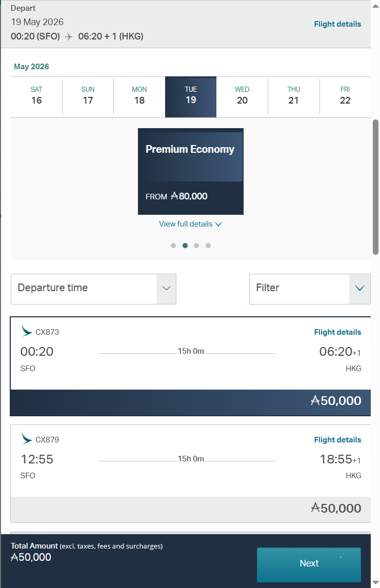Click the first carousel dot indicator
The width and height of the screenshot is (380, 588).
(x=173, y=246)
